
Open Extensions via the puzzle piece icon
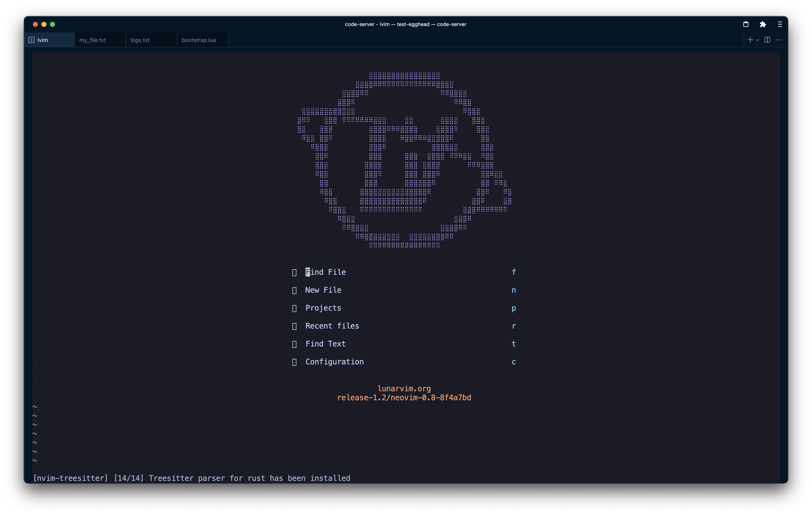coord(763,24)
